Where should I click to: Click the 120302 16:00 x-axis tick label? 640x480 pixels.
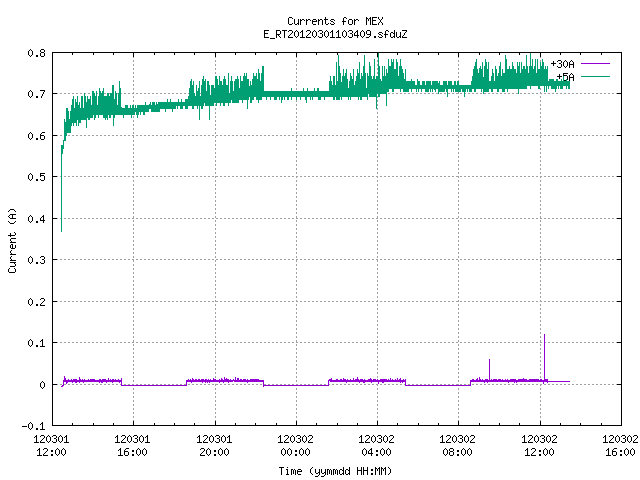click(620, 446)
